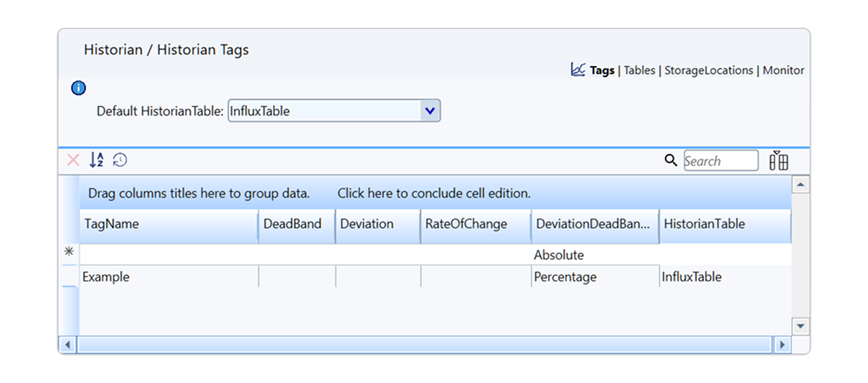Click here to conclude cell edition
This screenshot has height=383, width=868.
434,194
